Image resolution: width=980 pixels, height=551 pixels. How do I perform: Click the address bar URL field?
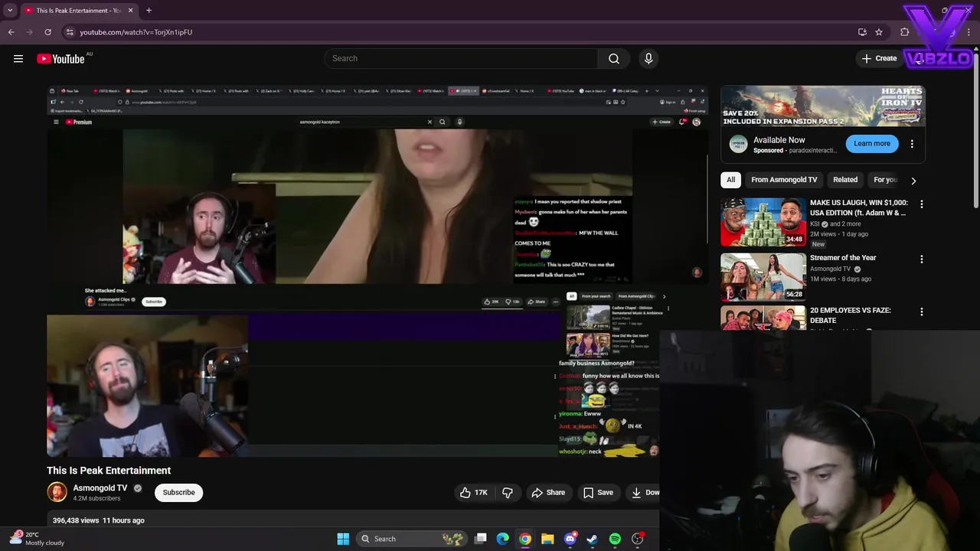coord(459,32)
